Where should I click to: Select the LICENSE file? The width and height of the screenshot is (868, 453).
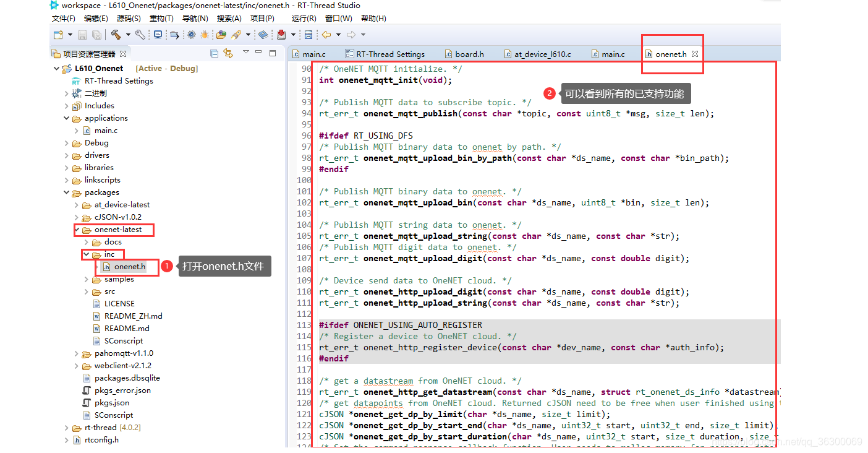click(x=113, y=304)
